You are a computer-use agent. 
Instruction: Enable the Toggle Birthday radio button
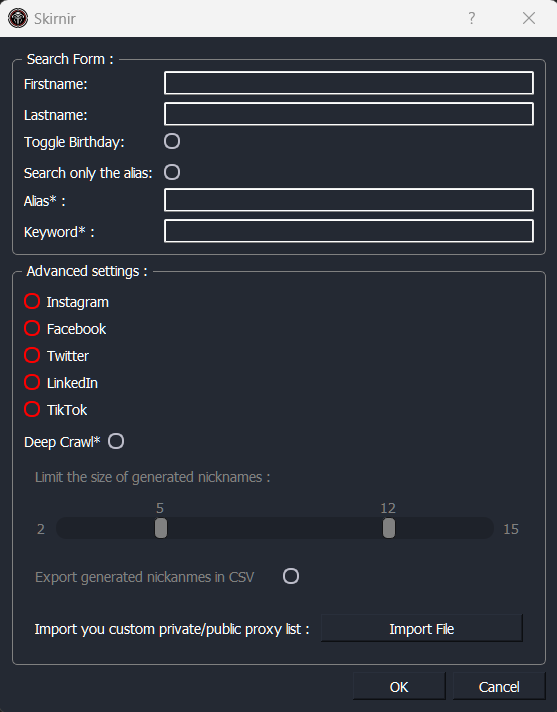coord(172,141)
